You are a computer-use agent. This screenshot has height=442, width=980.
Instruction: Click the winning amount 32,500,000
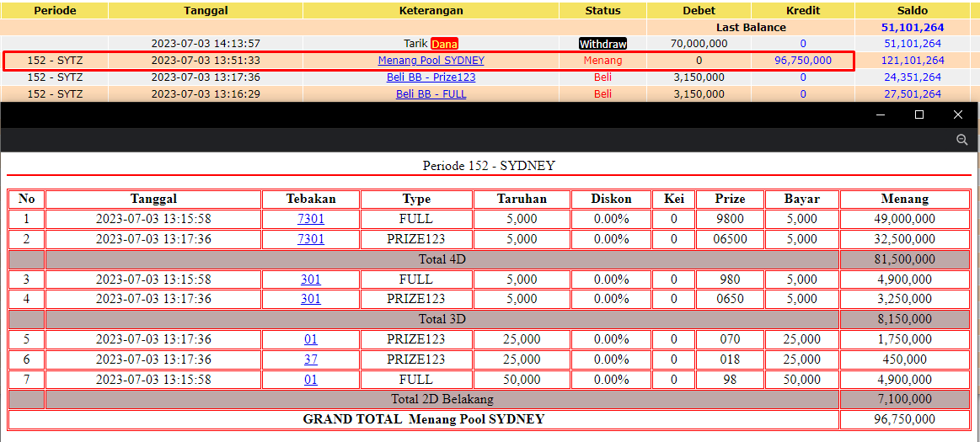coord(904,239)
